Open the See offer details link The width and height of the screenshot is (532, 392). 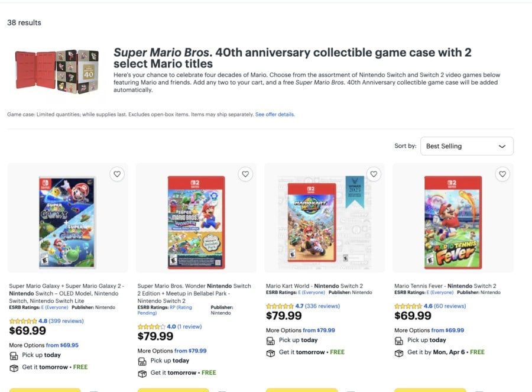(x=274, y=115)
